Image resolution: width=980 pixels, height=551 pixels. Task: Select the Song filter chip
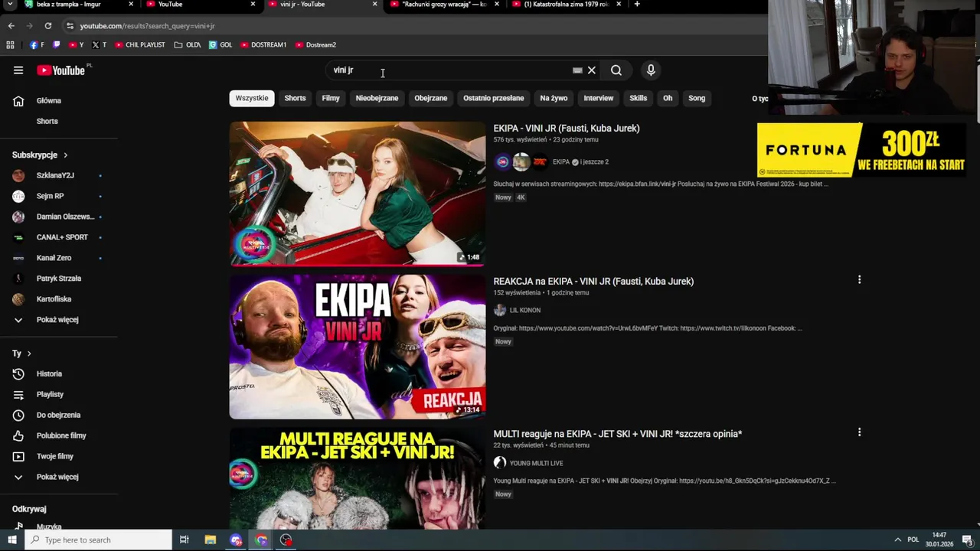(697, 98)
